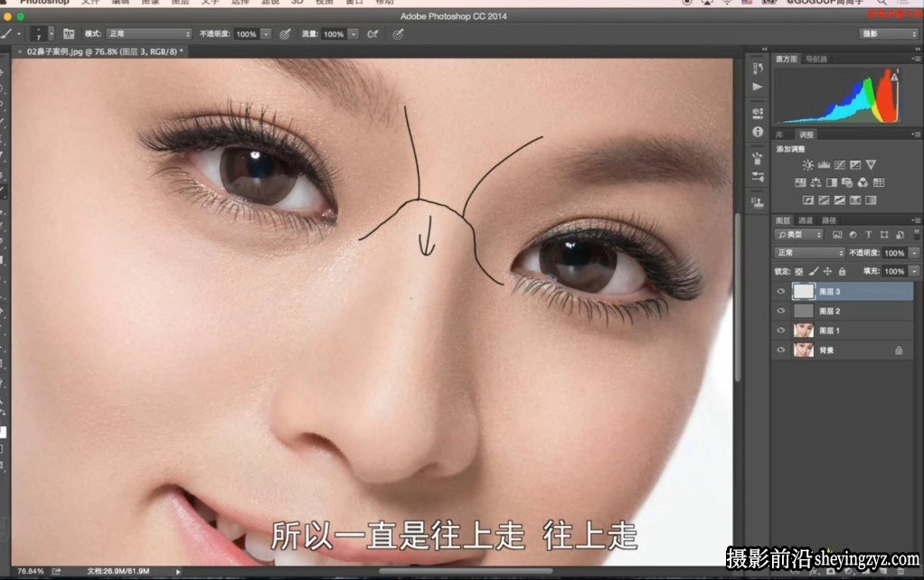Add a Levels adjustment layer
Viewport: 924px width, 580px height.
[x=824, y=164]
